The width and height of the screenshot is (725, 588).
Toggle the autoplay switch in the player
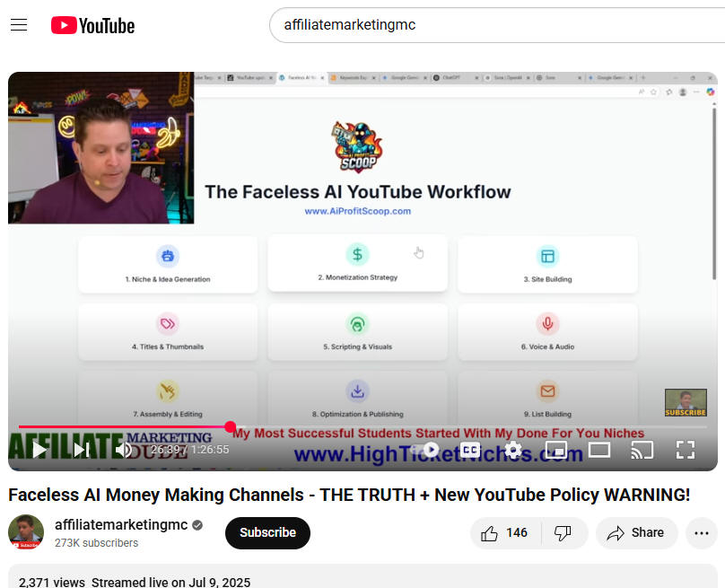(x=427, y=449)
